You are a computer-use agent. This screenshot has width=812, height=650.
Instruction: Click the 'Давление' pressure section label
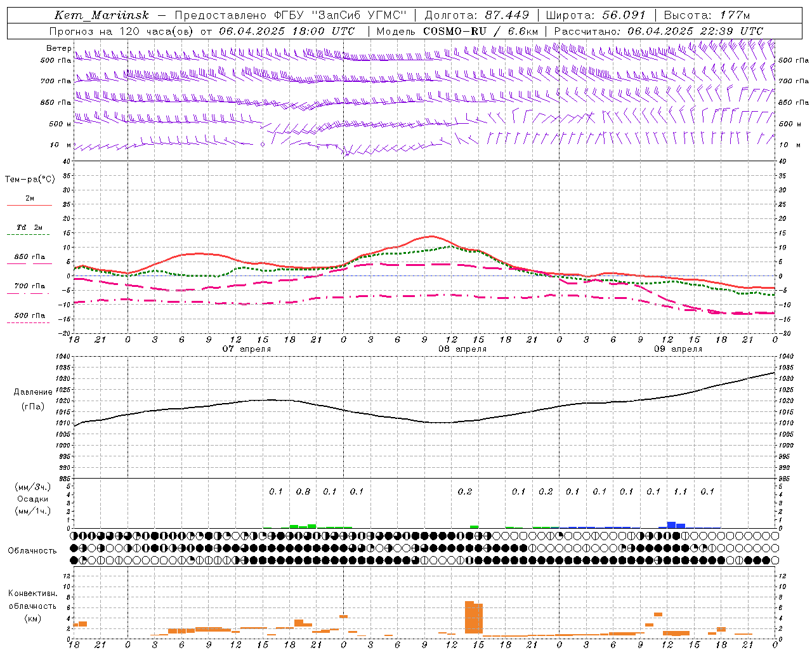[32, 392]
